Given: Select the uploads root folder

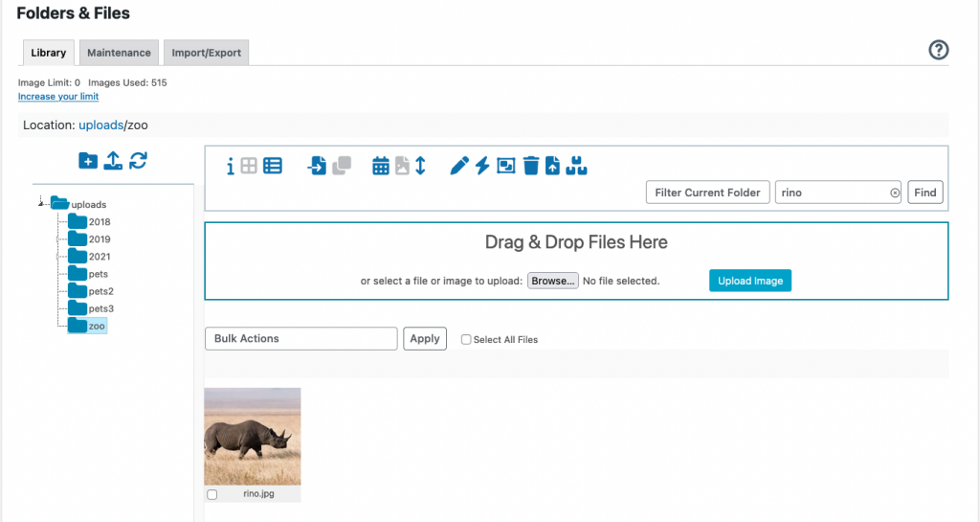Looking at the screenshot, I should coord(78,204).
